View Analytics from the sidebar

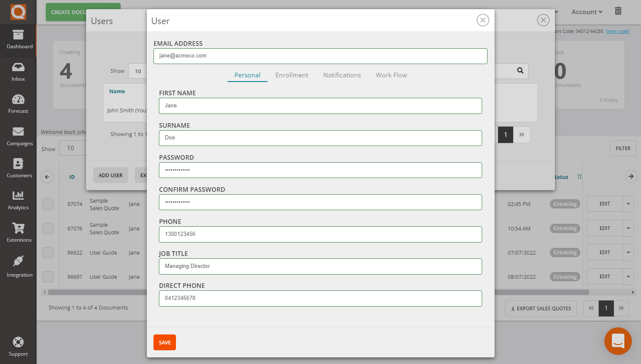[18, 201]
